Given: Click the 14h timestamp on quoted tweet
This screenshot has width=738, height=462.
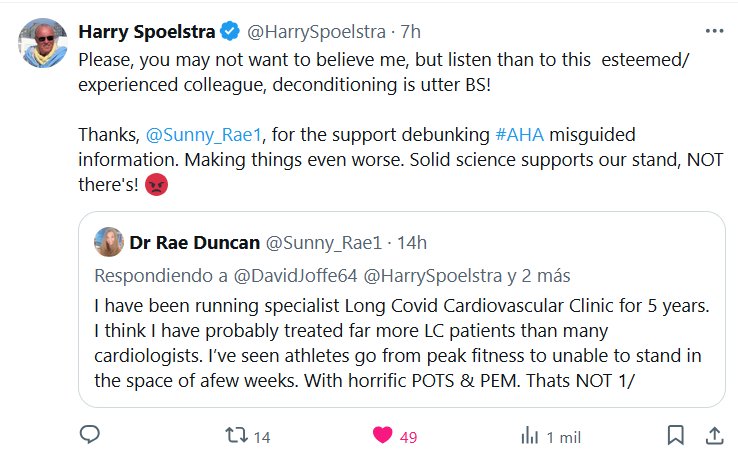Looking at the screenshot, I should tap(412, 242).
